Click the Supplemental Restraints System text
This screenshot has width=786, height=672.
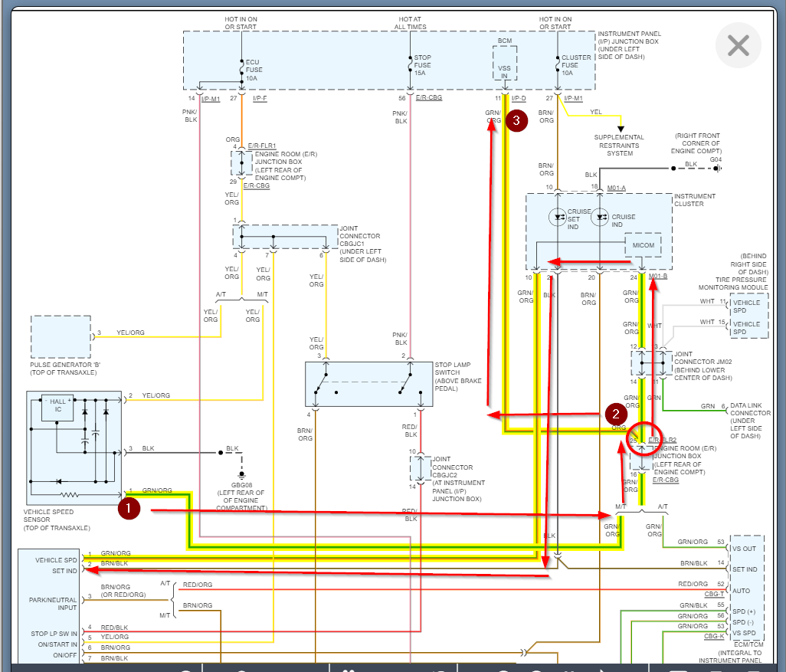(620, 146)
